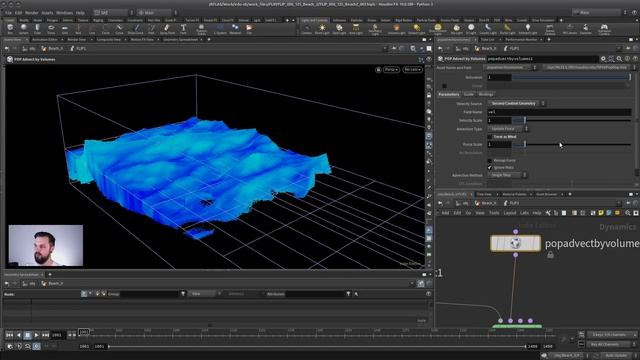Add a Caustic Light from shelf
This screenshot has height=360, width=640.
[x=488, y=29]
